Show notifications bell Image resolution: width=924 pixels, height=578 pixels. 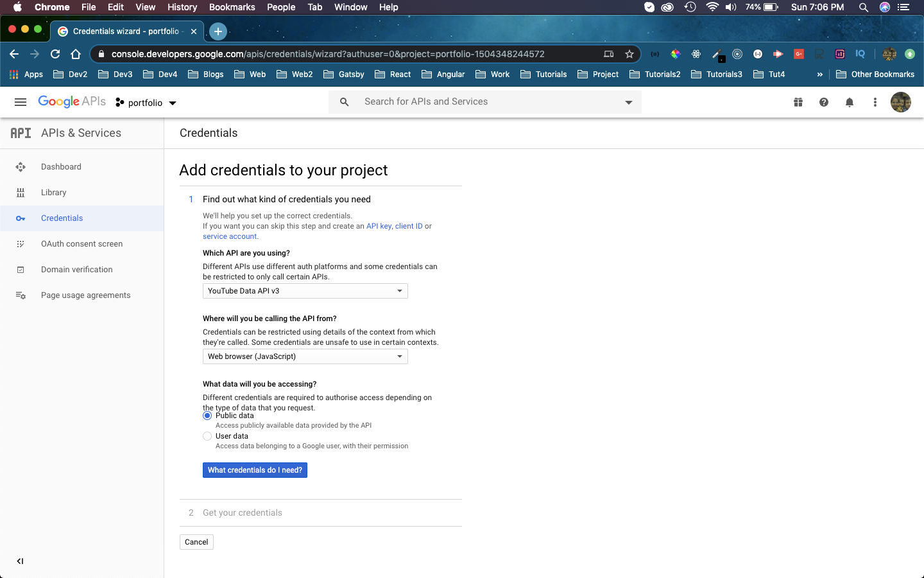(x=850, y=102)
